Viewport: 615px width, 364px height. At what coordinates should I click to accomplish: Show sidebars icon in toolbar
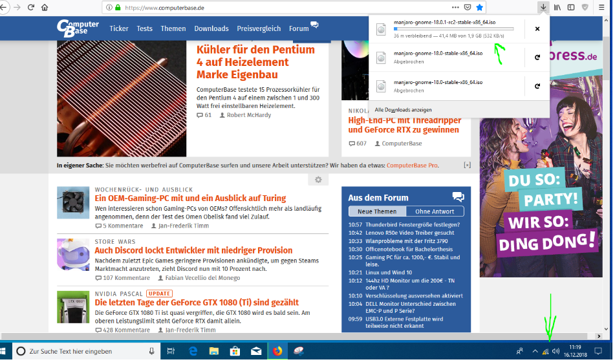point(571,8)
